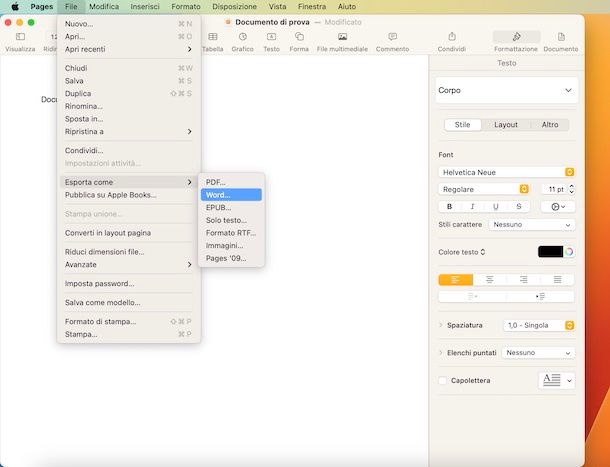
Task: Switch to the Layout tab
Action: (506, 125)
